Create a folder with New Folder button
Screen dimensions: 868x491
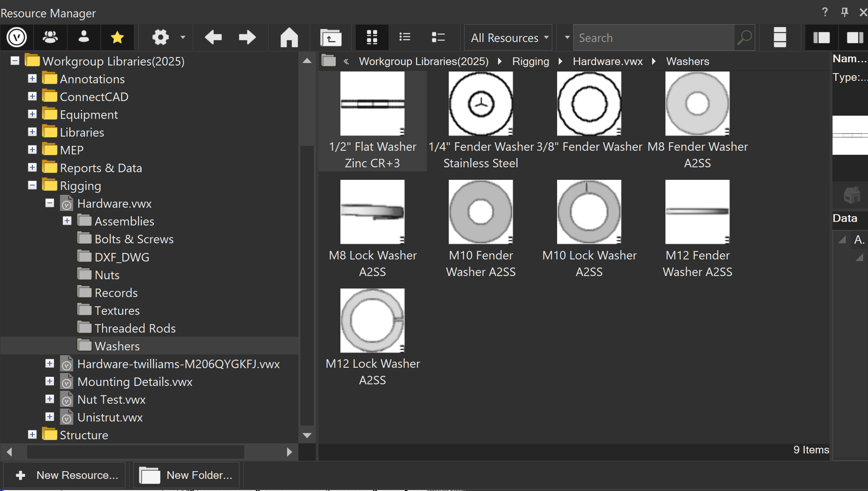(186, 475)
